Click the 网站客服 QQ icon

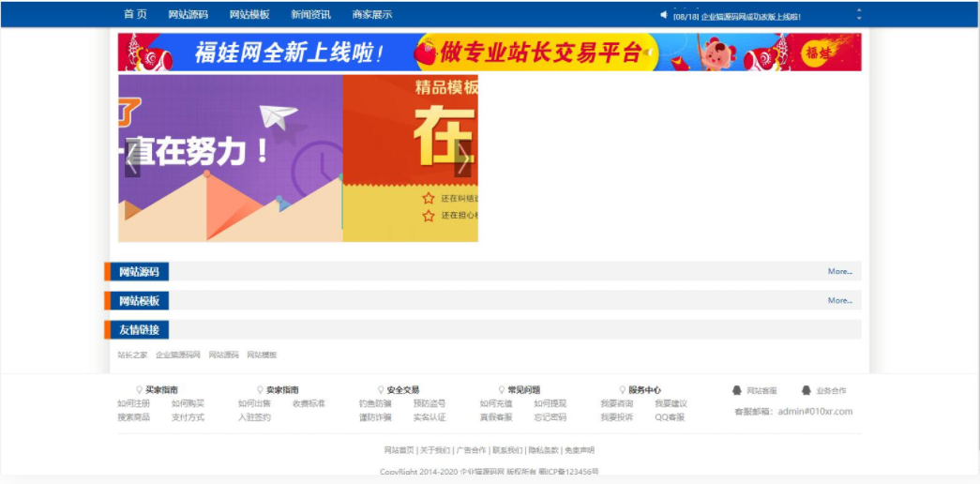pyautogui.click(x=737, y=390)
